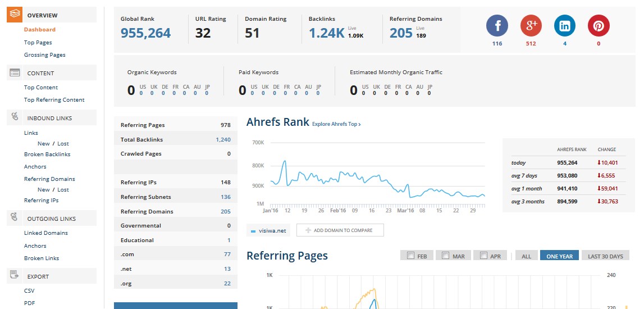Viewport: 644px width, 309px height.
Task: Open Broken Links
Action: tap(42, 258)
